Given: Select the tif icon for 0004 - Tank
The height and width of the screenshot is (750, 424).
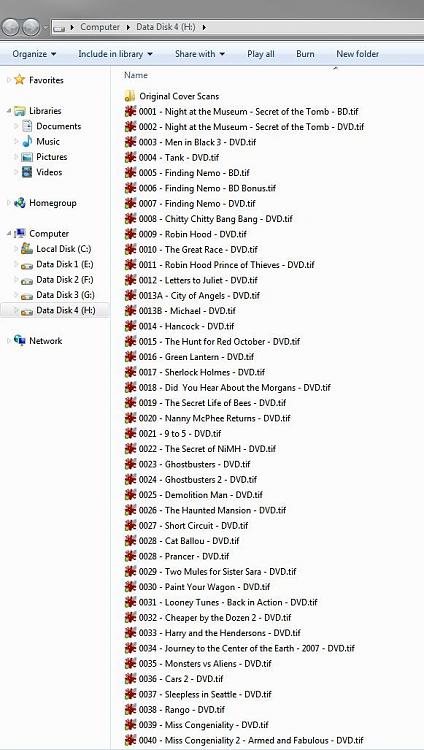Looking at the screenshot, I should click(x=130, y=157).
